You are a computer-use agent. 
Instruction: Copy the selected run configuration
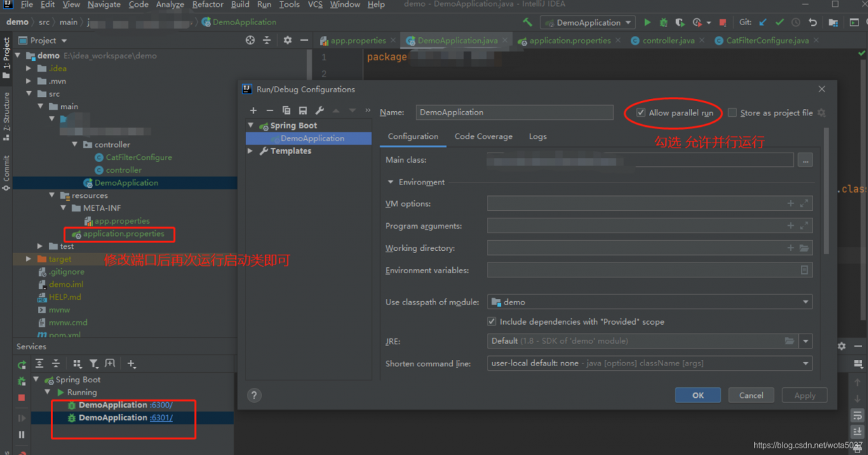[286, 111]
